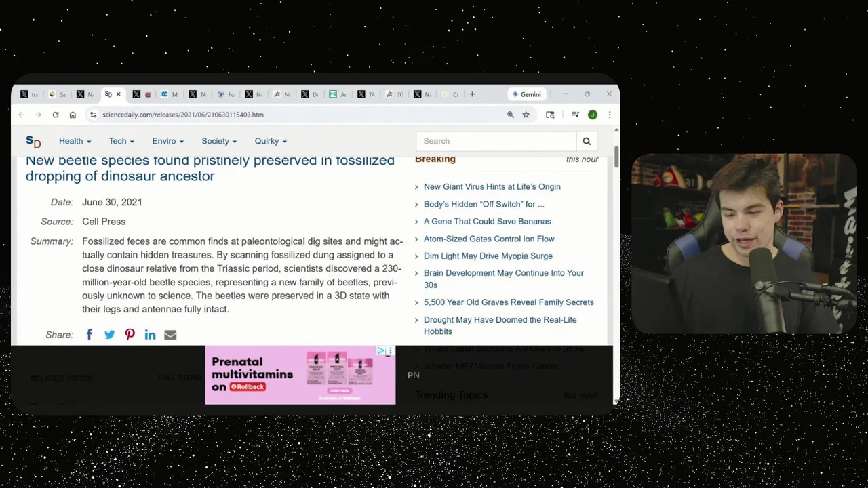Switch to the 'Sa' tab
The width and height of the screenshot is (868, 488).
[58, 94]
